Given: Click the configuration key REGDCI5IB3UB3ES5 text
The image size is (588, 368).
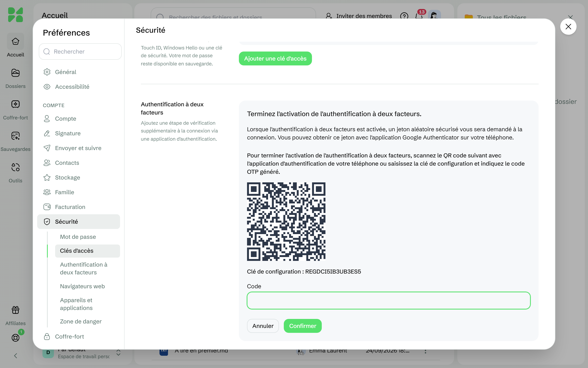Looking at the screenshot, I should (333, 272).
